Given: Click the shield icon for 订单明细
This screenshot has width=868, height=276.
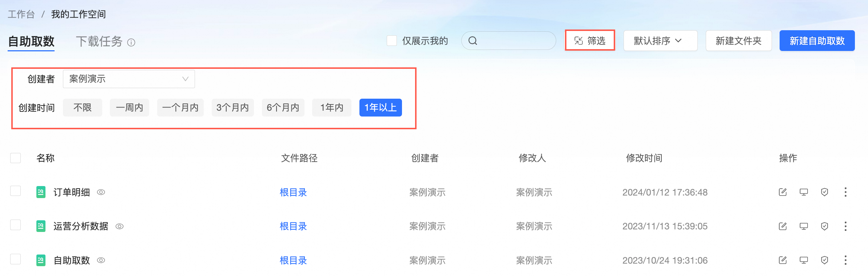Looking at the screenshot, I should [x=825, y=192].
